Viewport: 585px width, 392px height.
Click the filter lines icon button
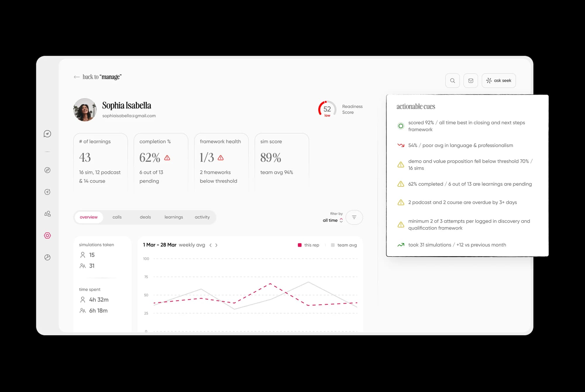(x=354, y=217)
